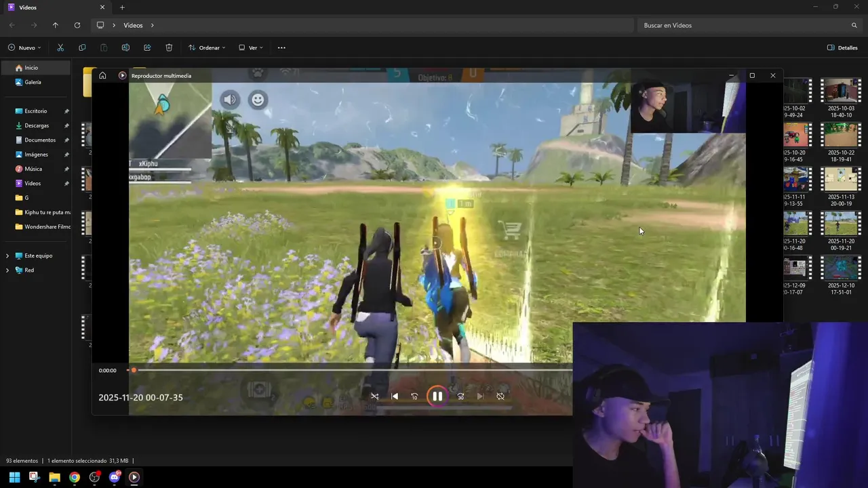This screenshot has width=868, height=488.
Task: Copy the selected file
Action: point(82,47)
